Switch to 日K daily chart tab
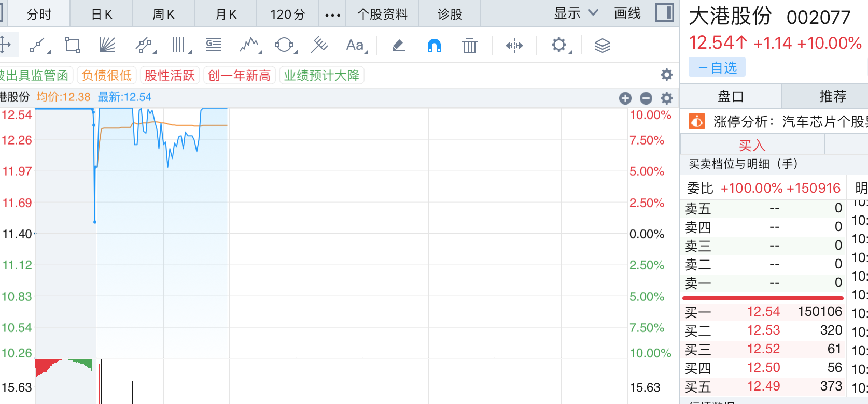The height and width of the screenshot is (404, 868). tap(102, 14)
